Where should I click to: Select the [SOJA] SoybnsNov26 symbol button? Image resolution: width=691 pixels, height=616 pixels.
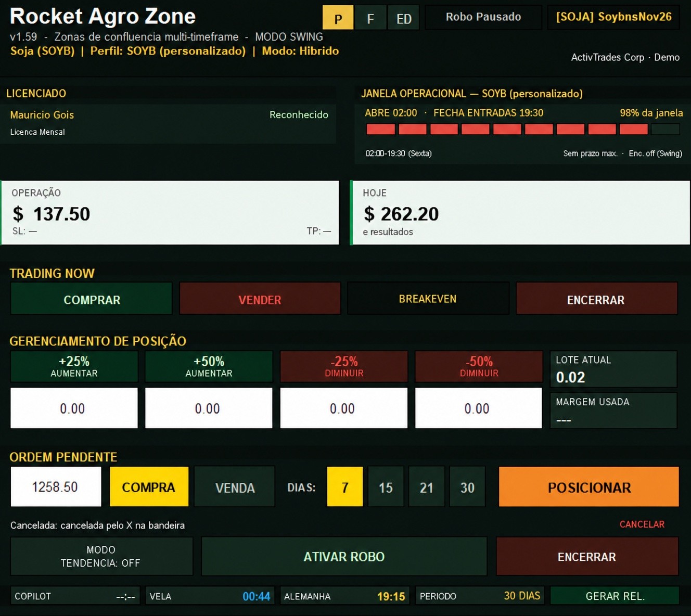pyautogui.click(x=613, y=17)
